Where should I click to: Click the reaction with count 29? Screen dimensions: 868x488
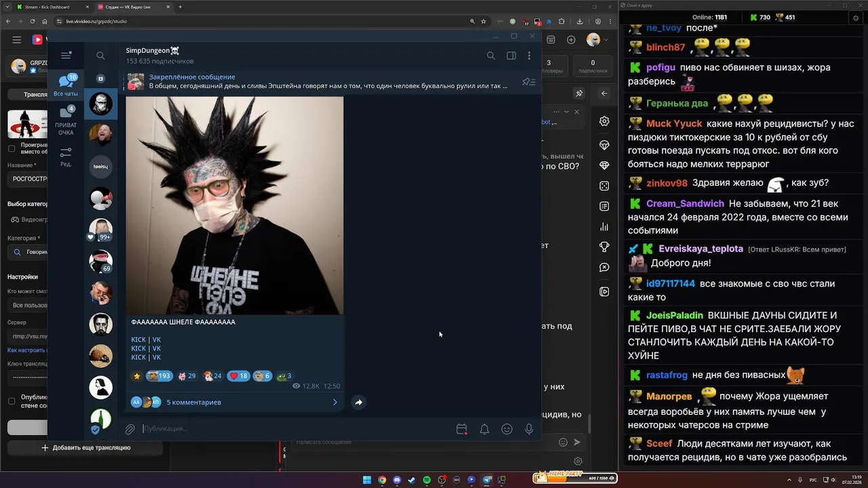[x=187, y=376]
